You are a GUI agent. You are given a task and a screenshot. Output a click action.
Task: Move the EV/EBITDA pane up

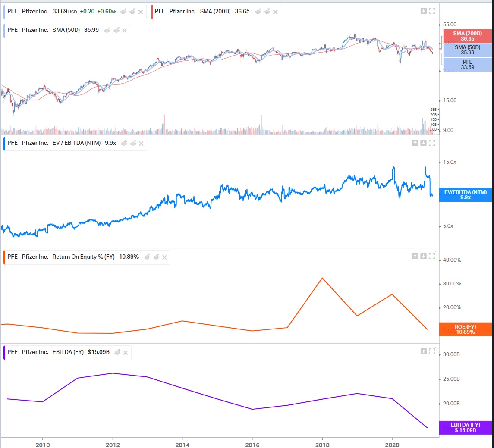pyautogui.click(x=415, y=143)
